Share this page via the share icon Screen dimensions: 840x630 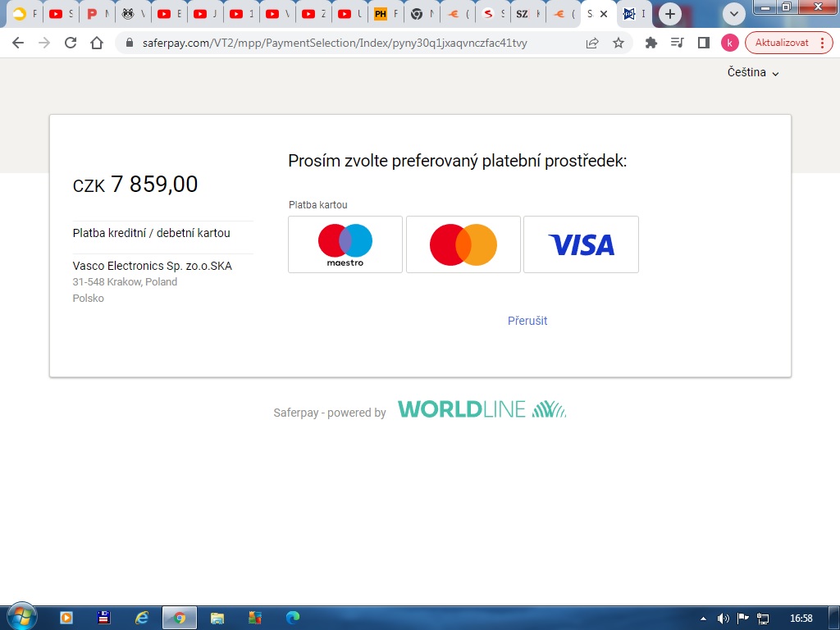click(x=592, y=43)
